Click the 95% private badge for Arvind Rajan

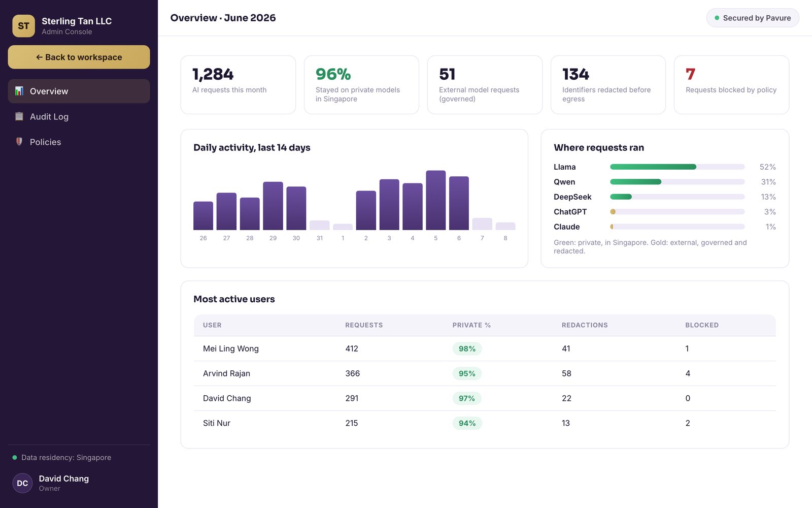pyautogui.click(x=467, y=373)
